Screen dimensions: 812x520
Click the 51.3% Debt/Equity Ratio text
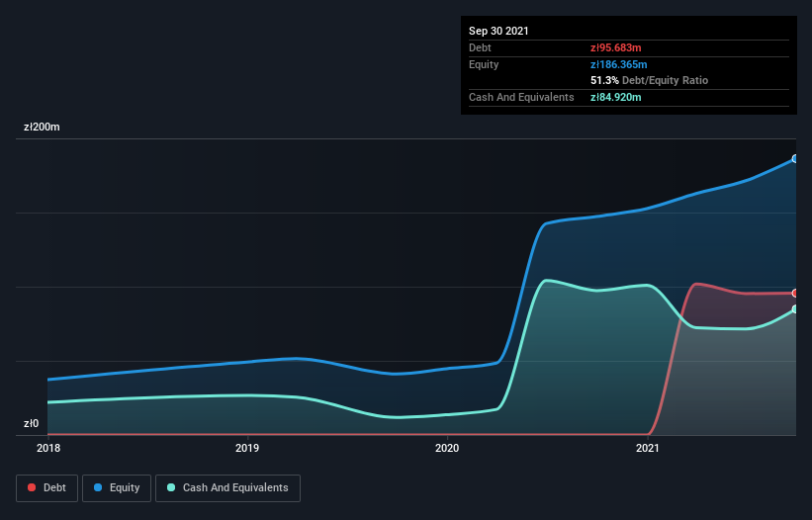coord(650,80)
